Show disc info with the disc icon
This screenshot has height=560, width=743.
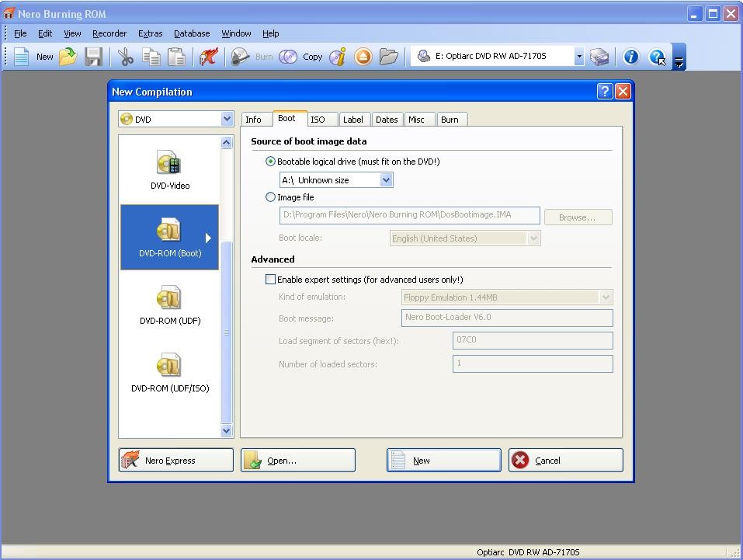pyautogui.click(x=338, y=57)
